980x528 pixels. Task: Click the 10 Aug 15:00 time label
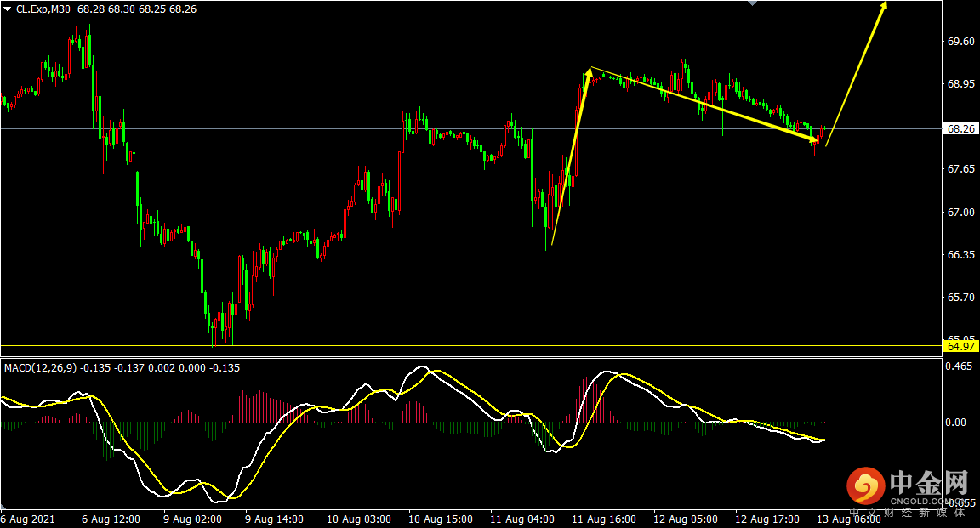pos(441,519)
